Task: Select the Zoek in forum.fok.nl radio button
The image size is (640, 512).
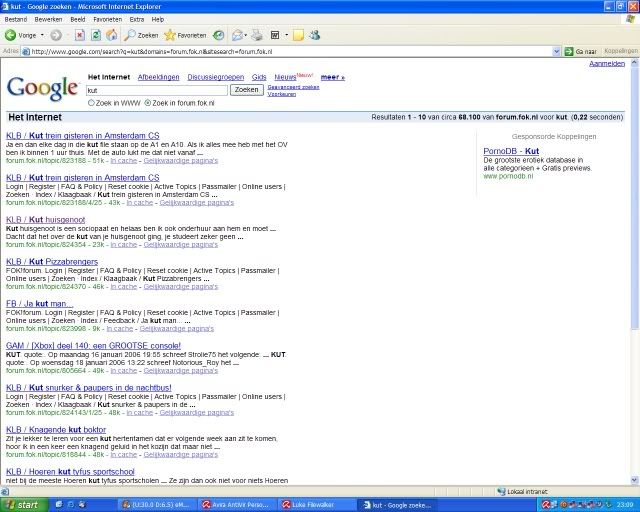Action: click(x=148, y=103)
